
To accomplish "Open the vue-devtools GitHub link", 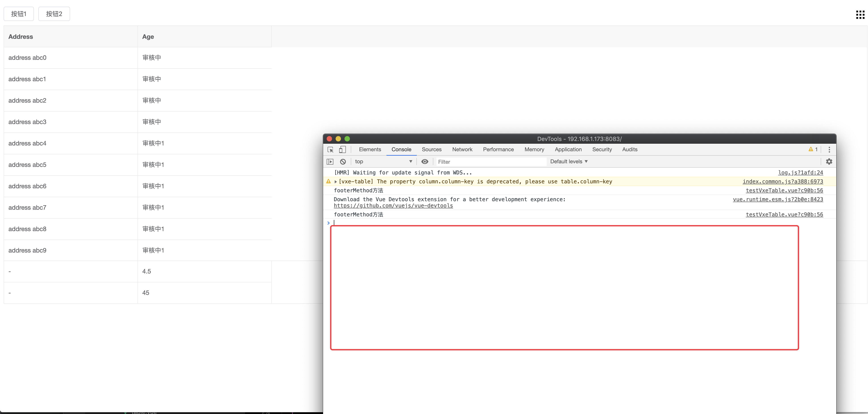I will (393, 206).
